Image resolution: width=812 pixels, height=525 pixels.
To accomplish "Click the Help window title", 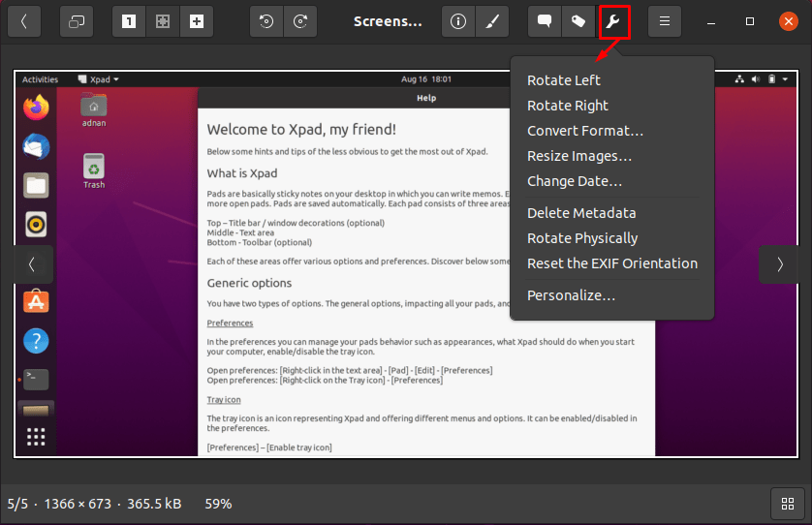I will [426, 98].
